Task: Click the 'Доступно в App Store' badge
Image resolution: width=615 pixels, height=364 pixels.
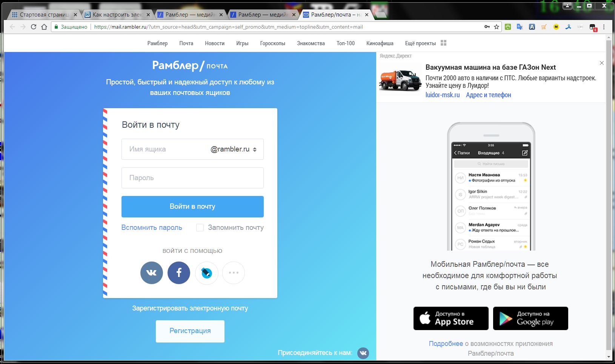Action: point(451,318)
